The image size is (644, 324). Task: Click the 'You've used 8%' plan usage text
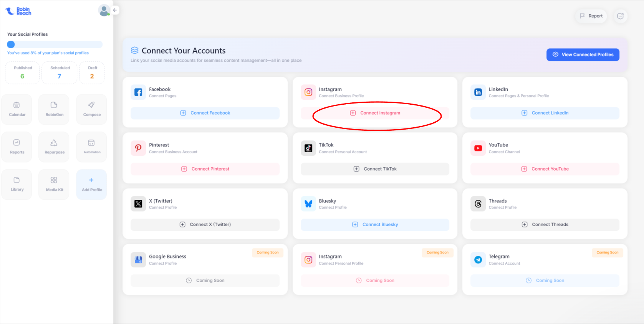click(48, 53)
